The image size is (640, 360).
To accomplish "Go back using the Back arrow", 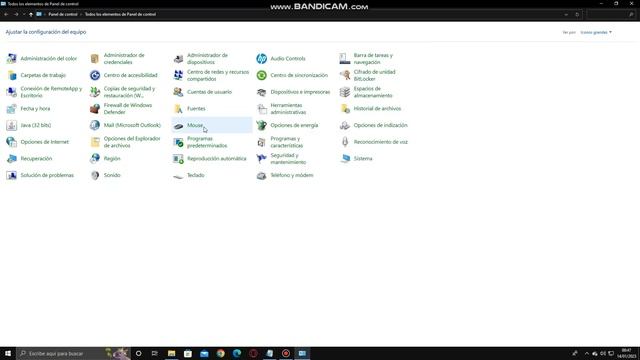I will tap(7, 14).
